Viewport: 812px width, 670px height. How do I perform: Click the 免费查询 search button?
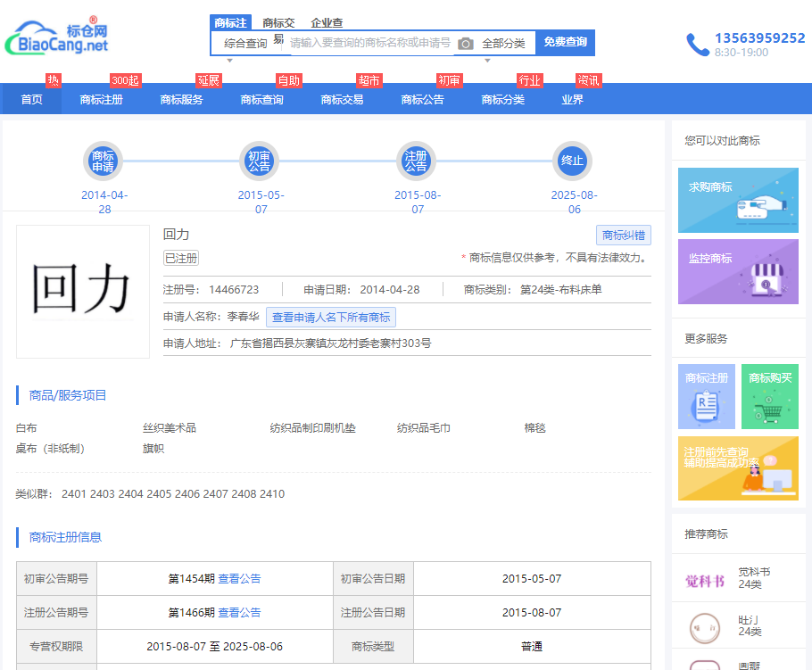point(565,43)
